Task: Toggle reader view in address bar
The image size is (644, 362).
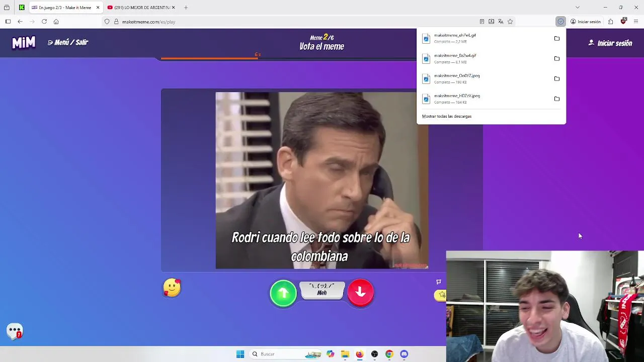Action: [481, 22]
